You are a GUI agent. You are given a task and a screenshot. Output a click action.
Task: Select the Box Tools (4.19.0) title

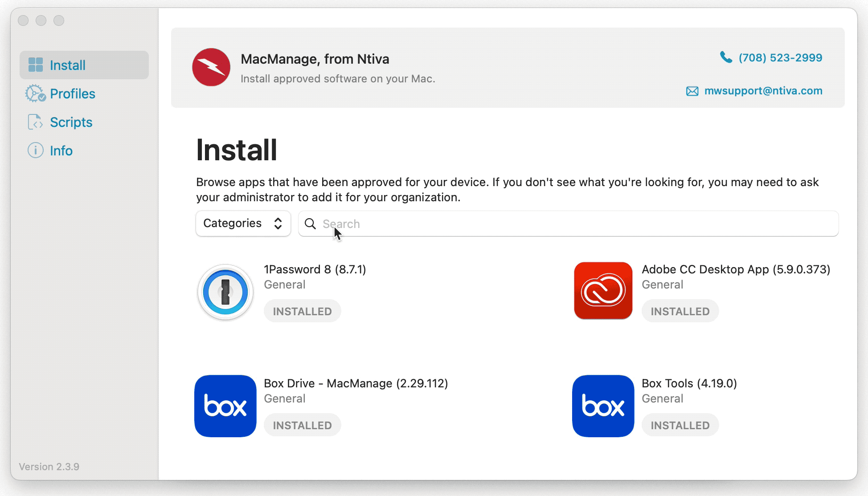[689, 383]
